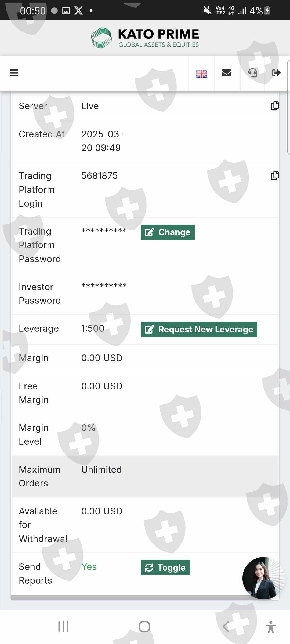Tap the Kato Prime logo
290x644 pixels.
click(x=145, y=38)
